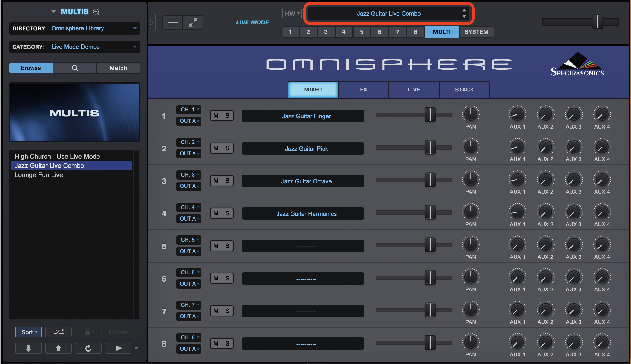Viewport: 631px width, 364px height.
Task: Open the DIRECTORY dropdown
Action: coord(75,28)
